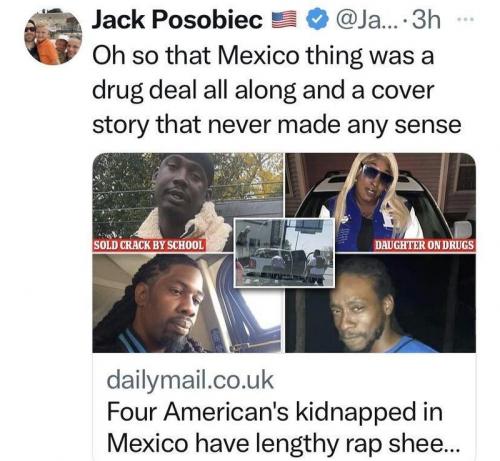Open the woman in sunglasses photo

coord(381,201)
